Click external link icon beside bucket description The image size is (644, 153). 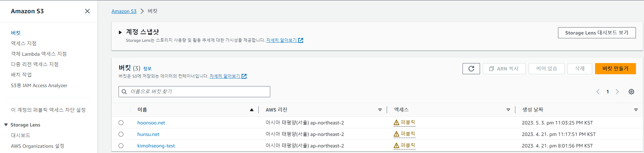click(244, 76)
